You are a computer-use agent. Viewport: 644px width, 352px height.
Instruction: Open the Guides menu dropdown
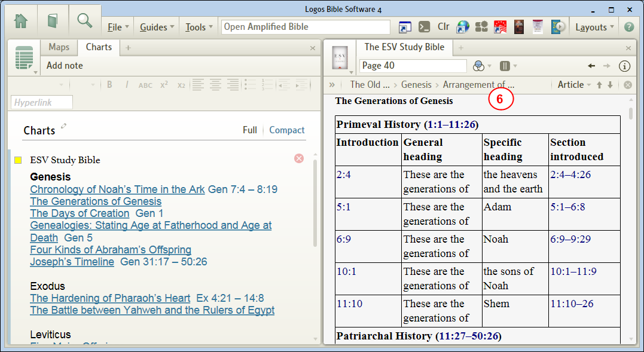(157, 27)
